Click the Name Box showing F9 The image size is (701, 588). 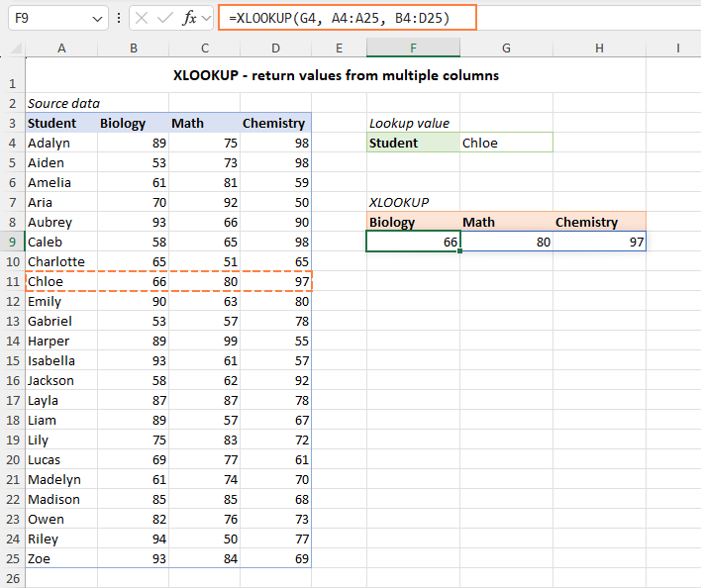coord(58,18)
